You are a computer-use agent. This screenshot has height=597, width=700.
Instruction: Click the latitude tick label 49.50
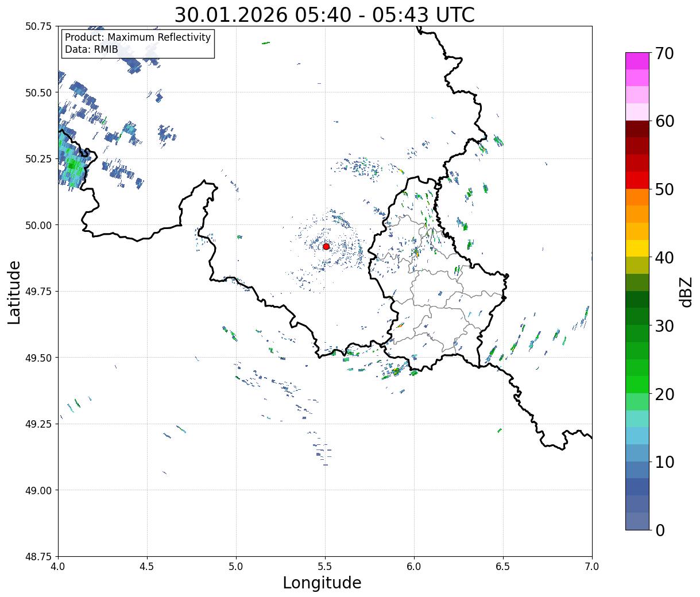(38, 358)
